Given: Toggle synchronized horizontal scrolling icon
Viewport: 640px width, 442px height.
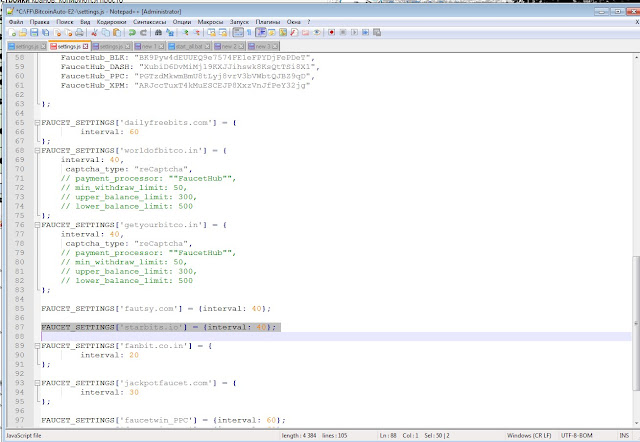Looking at the screenshot, I should pos(222,32).
